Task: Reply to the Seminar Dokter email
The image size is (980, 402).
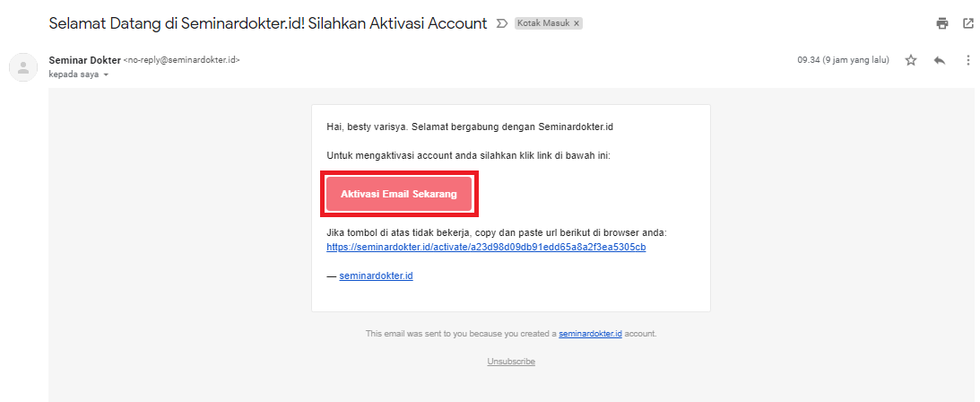Action: click(940, 60)
